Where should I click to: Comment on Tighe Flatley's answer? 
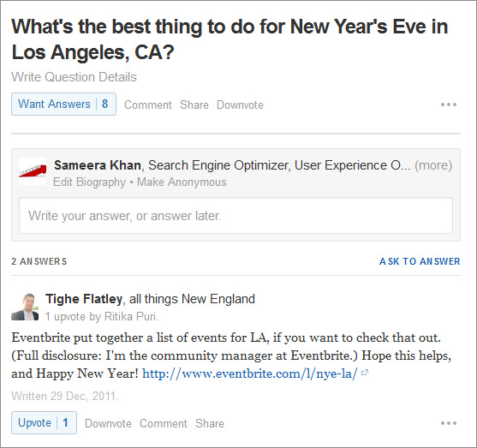[x=164, y=424]
